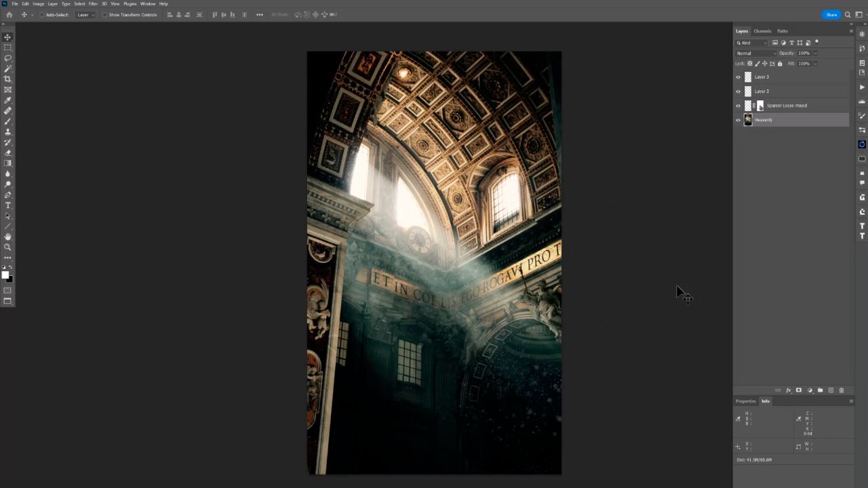This screenshot has height=488, width=868.
Task: Open the Properties/Info panel options menu
Action: [851, 401]
